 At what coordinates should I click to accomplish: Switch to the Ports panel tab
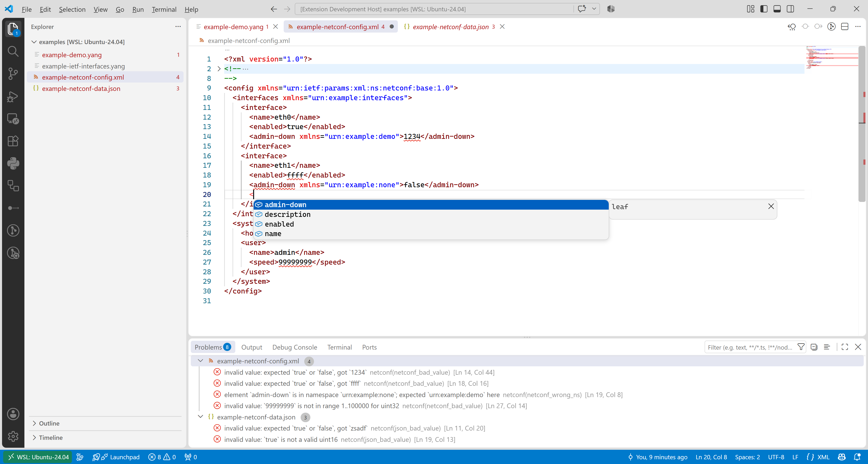[369, 347]
